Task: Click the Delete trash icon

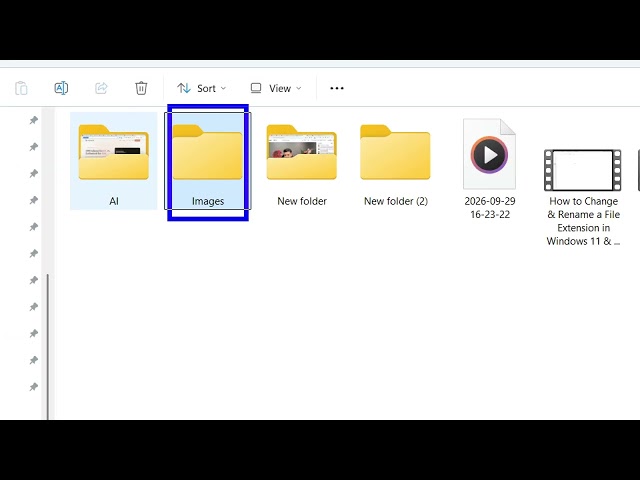Action: pos(141,88)
